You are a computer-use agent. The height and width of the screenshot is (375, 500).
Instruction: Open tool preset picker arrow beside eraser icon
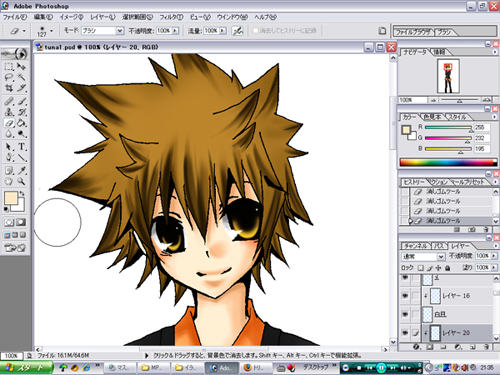24,31
